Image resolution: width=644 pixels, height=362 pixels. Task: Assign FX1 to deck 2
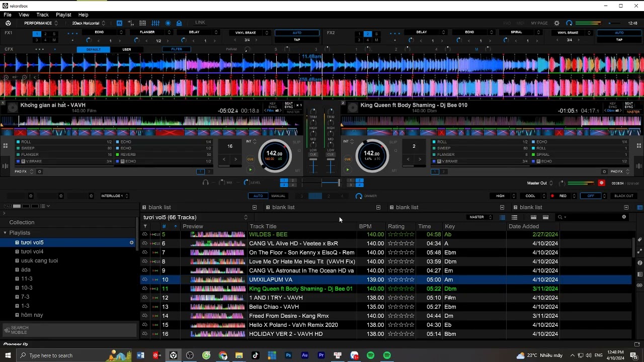pyautogui.click(x=46, y=34)
